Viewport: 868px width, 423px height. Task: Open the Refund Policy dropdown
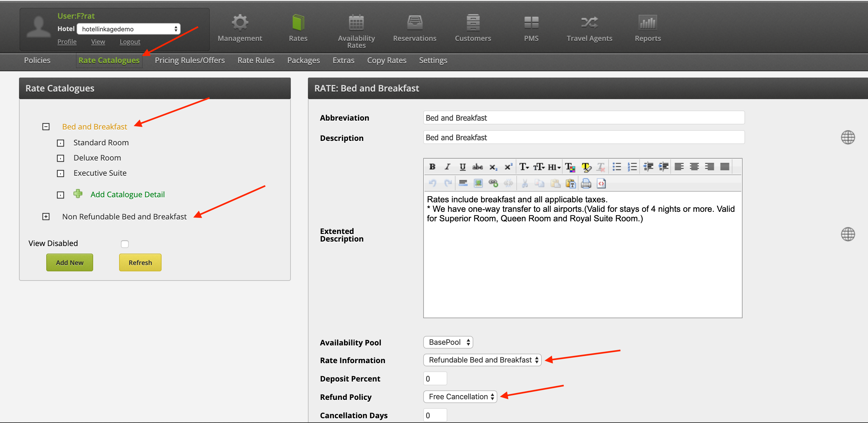460,396
